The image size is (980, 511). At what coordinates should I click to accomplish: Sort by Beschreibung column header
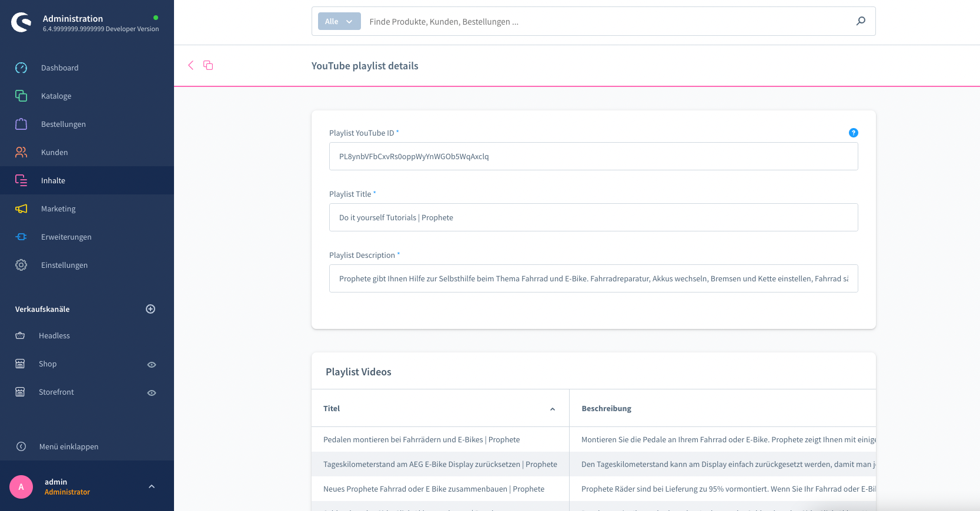click(x=723, y=408)
